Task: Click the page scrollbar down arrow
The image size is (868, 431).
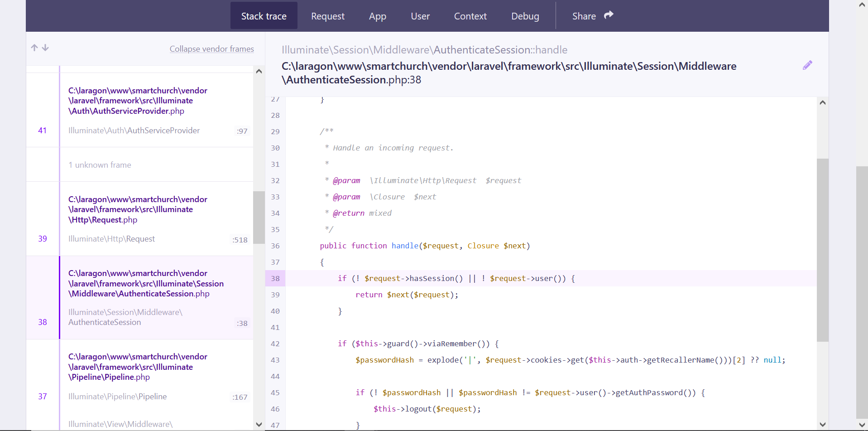Action: [862, 425]
